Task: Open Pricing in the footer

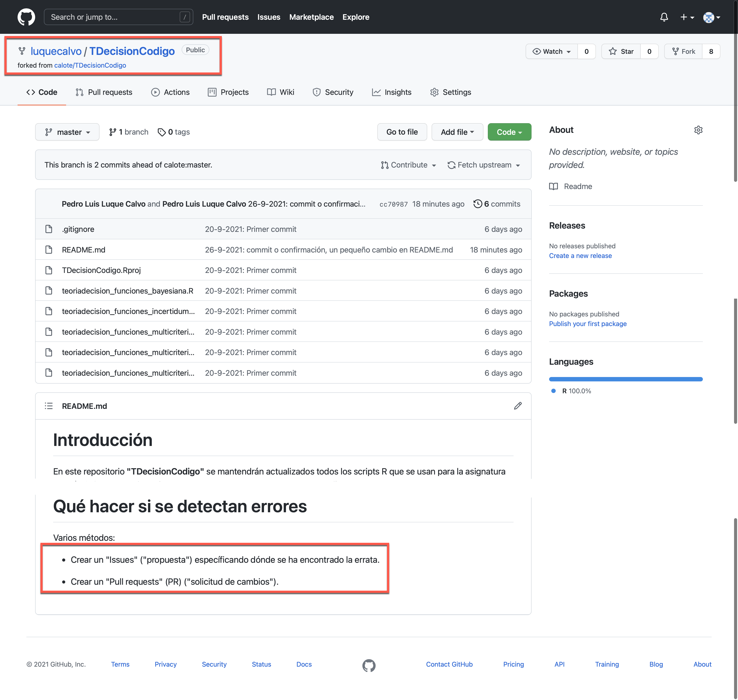Action: pos(514,664)
